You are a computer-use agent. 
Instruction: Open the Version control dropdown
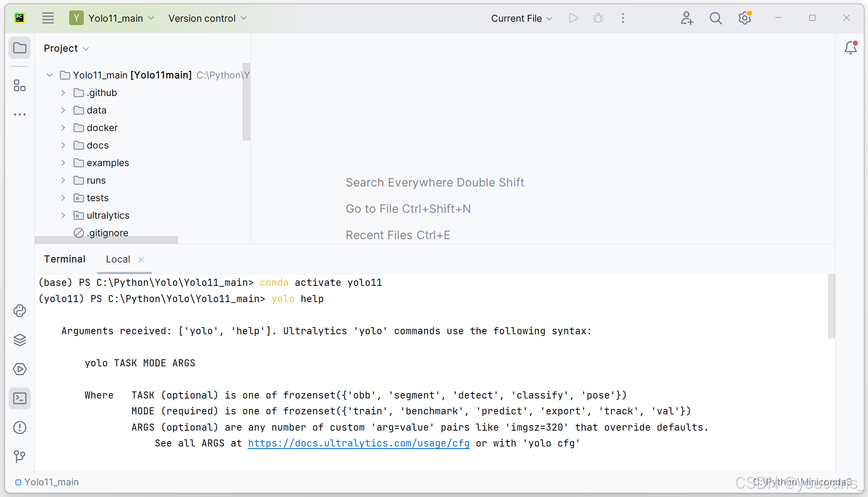click(x=207, y=18)
